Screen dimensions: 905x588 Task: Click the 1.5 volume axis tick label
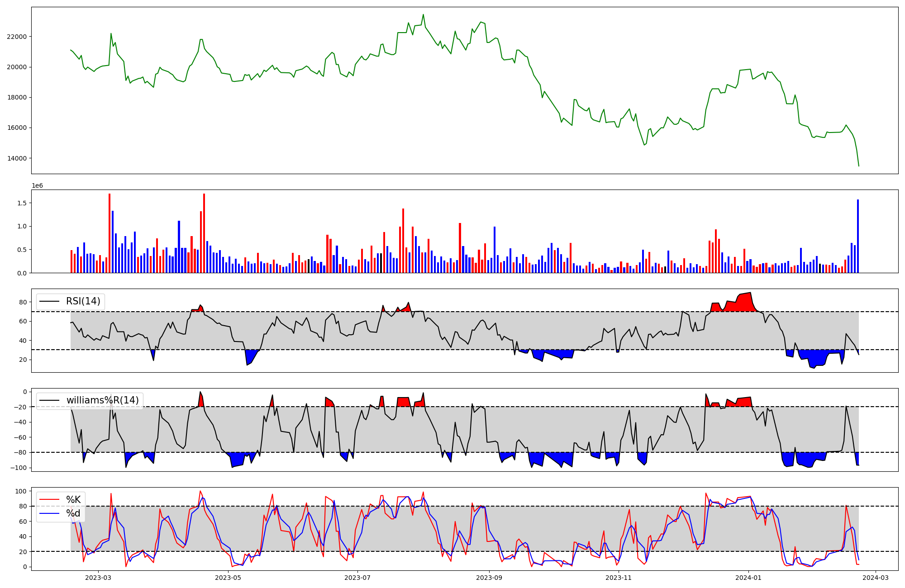[x=22, y=203]
